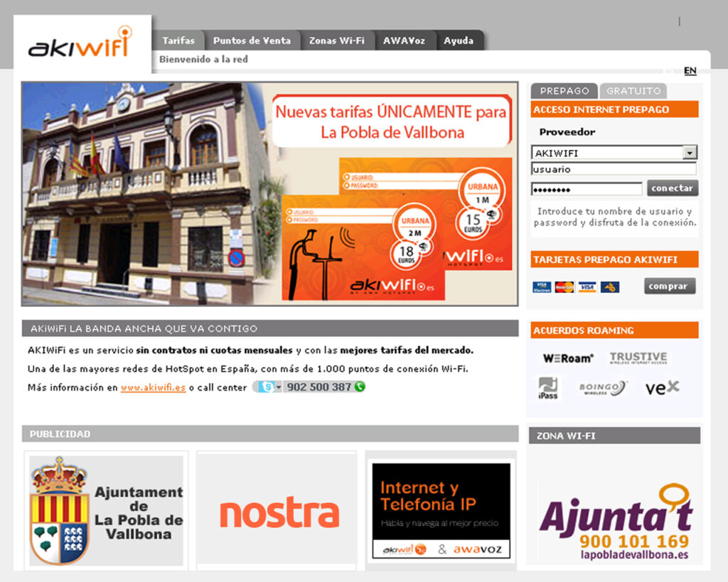Click the 'TARJETAS PREPAGO AKIWIFI' heading

pos(606,259)
